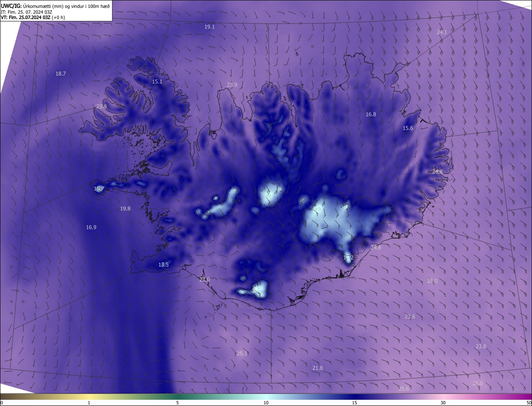Viewport: 532px width, 406px height.
Task: Click the 24.1 value in the northeast
Action: point(442,32)
